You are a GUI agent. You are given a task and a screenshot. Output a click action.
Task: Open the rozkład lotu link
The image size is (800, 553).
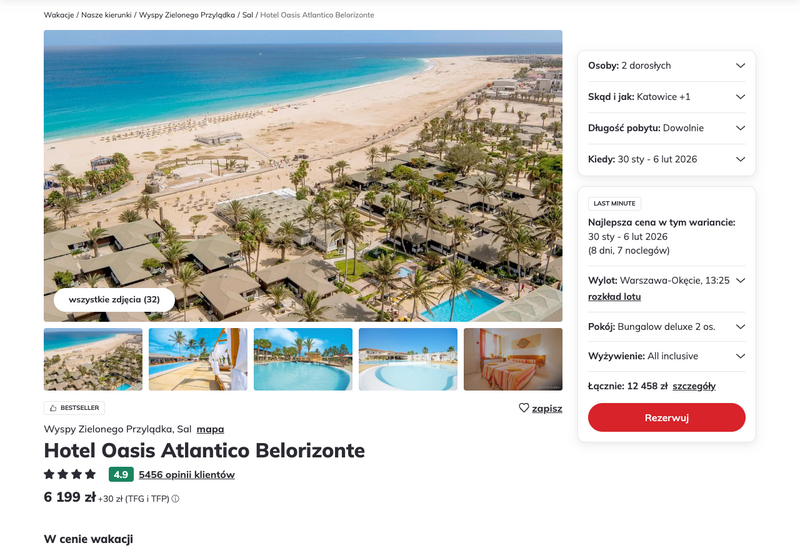[x=614, y=297]
